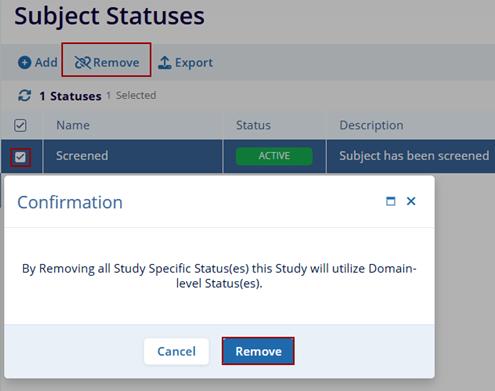Click the Add plus icon
The width and height of the screenshot is (495, 391).
click(x=24, y=62)
